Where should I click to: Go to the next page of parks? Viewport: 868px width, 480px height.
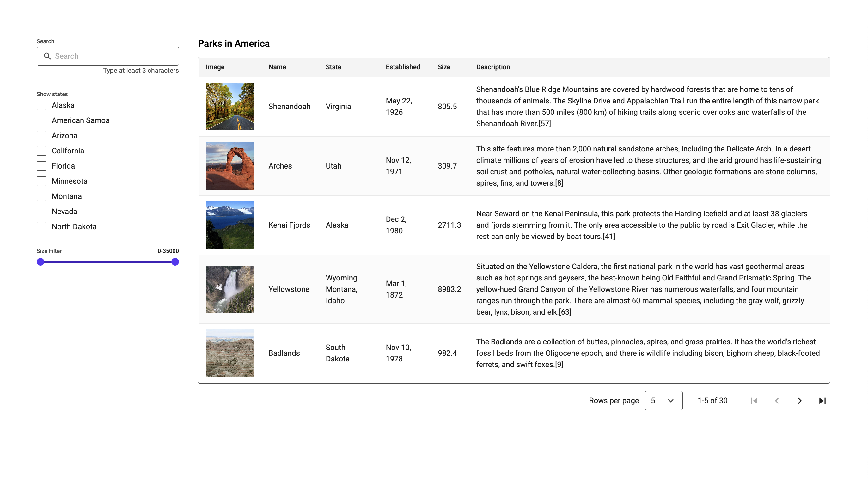pos(799,401)
